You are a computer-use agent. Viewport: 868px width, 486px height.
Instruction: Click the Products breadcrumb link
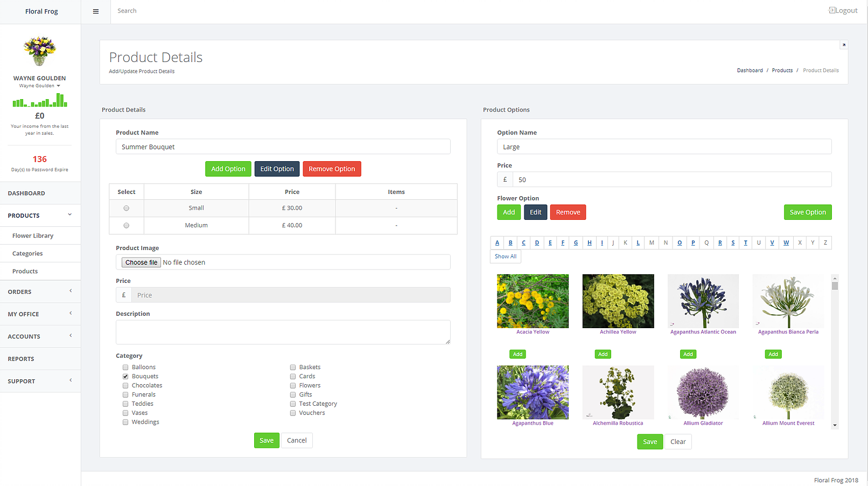coord(782,70)
